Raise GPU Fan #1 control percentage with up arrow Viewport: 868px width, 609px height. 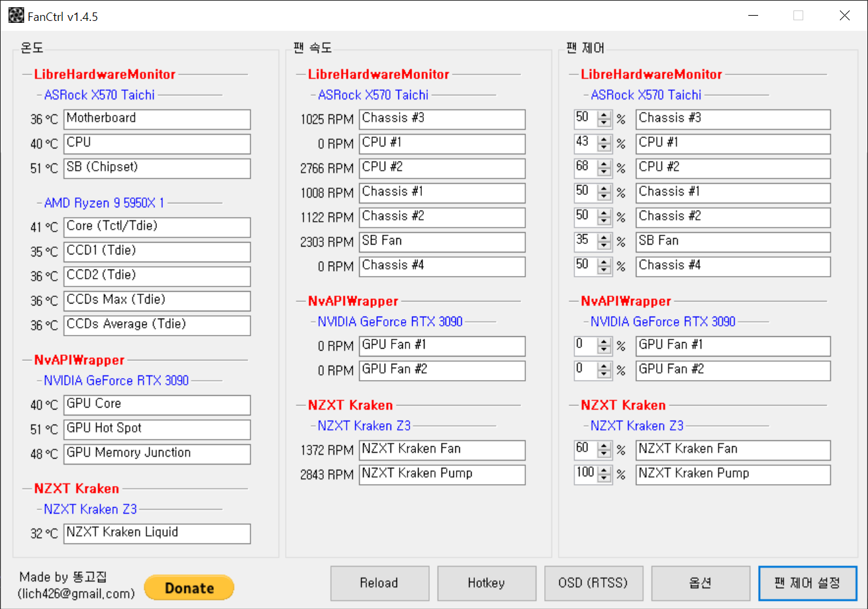(x=604, y=341)
